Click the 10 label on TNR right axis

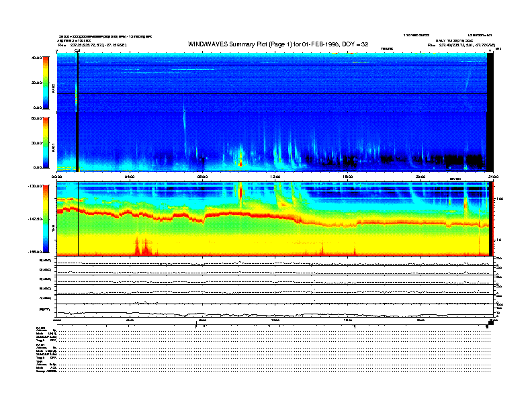pos(498,240)
